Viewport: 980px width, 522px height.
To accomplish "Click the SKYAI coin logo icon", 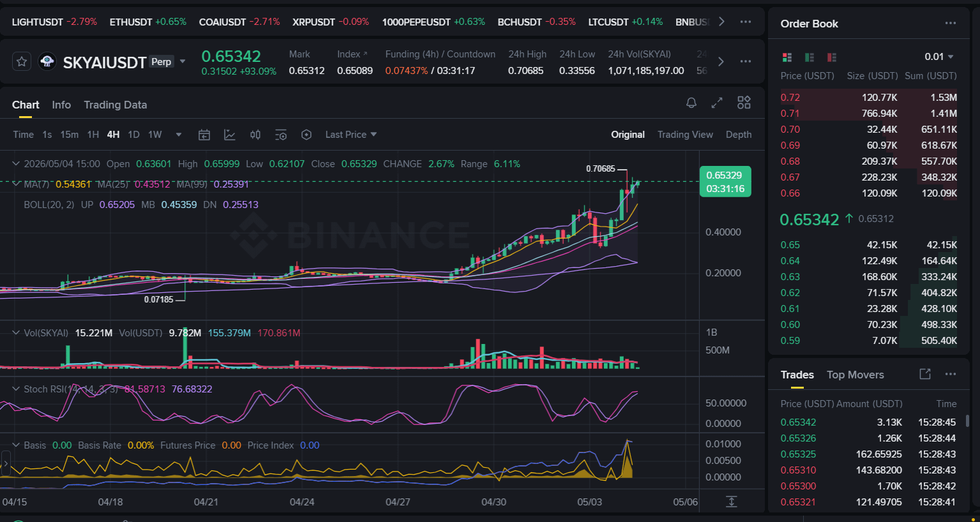I will 47,62.
